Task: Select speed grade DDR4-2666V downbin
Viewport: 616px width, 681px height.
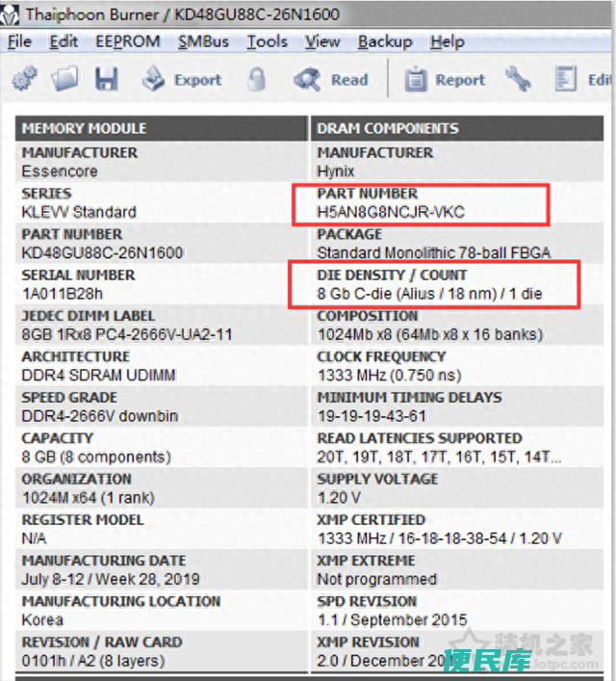Action: [x=100, y=416]
